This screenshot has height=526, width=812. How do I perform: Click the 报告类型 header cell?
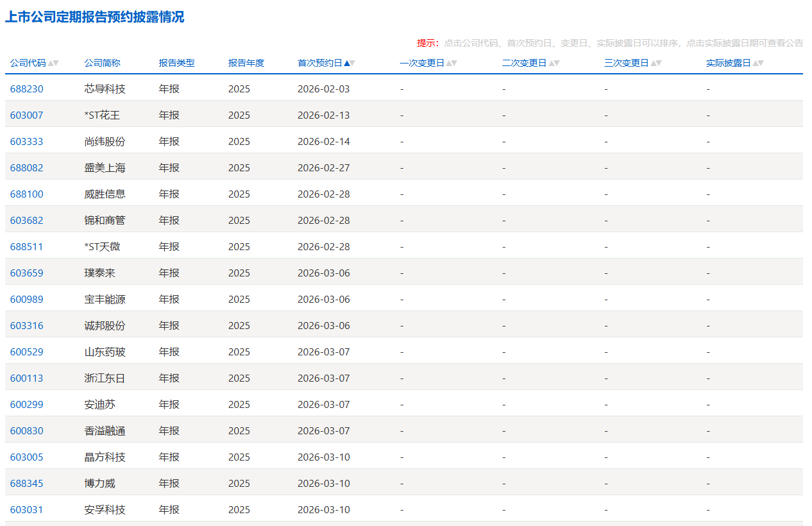tap(178, 63)
